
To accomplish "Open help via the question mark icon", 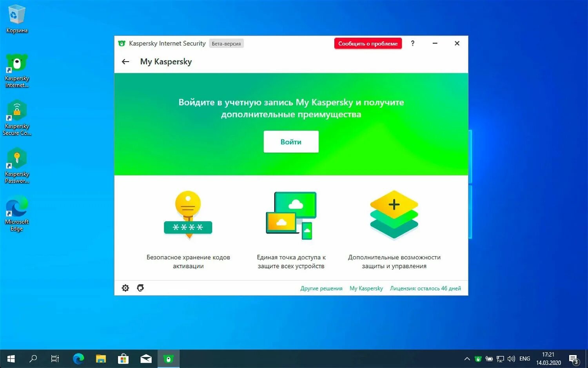I will coord(412,43).
